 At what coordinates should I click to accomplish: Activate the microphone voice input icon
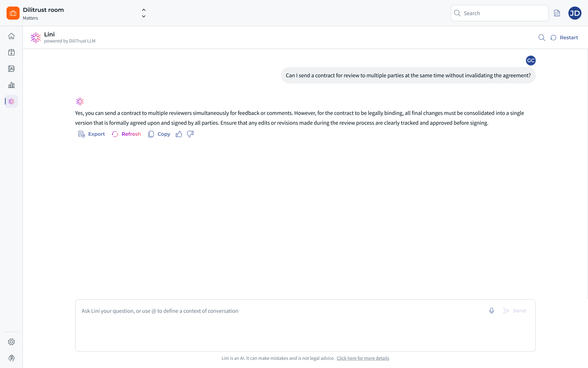click(x=492, y=311)
